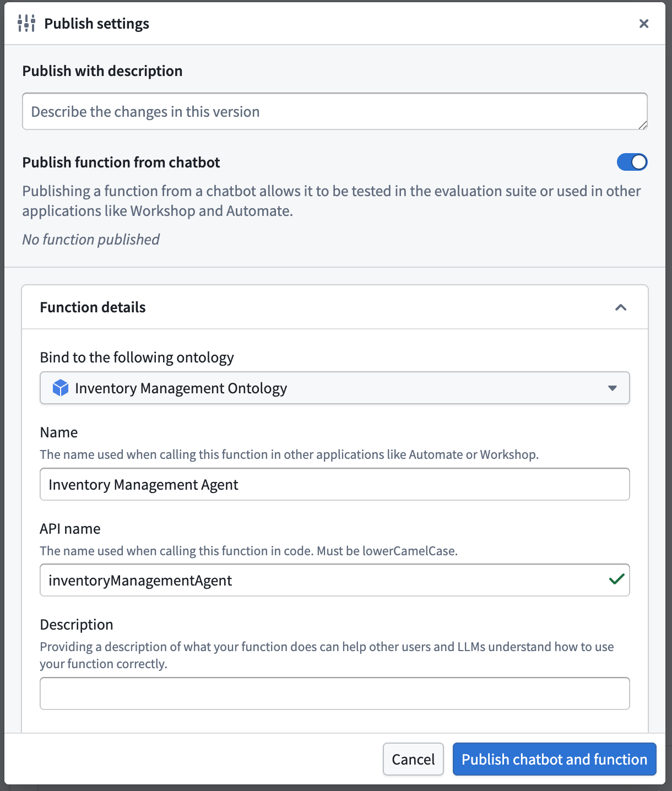Click the ontology dropdown caret arrow
Viewport: 672px width, 791px height.
(x=612, y=388)
